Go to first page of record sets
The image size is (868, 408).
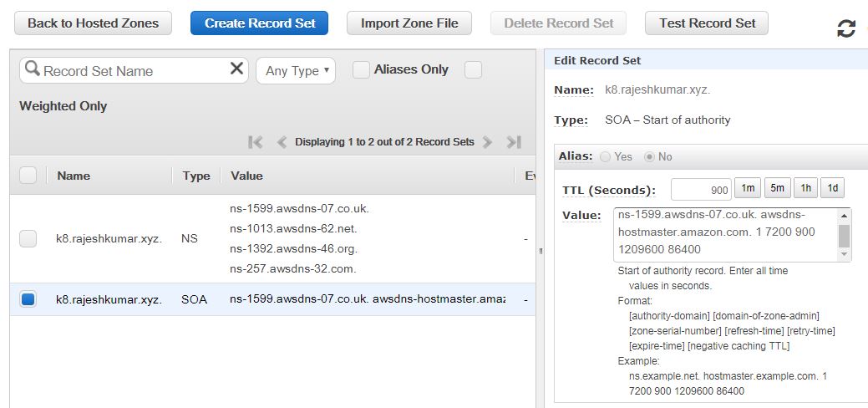(256, 142)
